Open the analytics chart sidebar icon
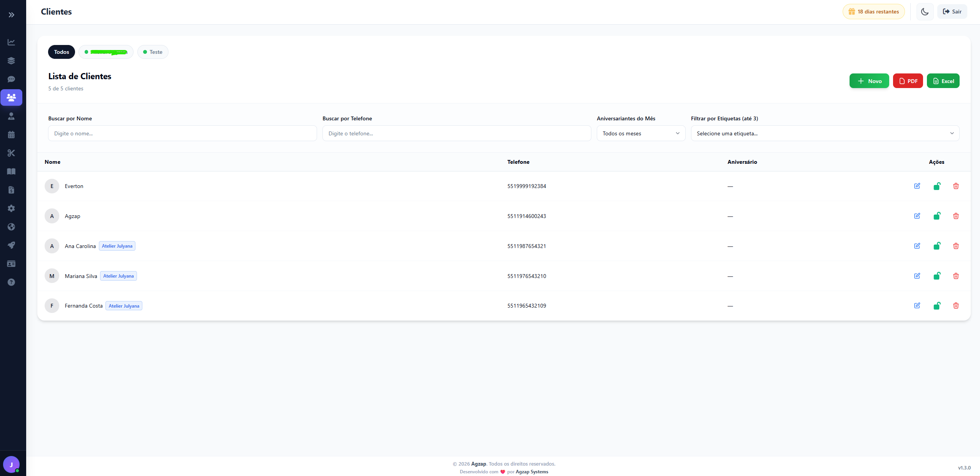The width and height of the screenshot is (980, 476). coord(12,42)
